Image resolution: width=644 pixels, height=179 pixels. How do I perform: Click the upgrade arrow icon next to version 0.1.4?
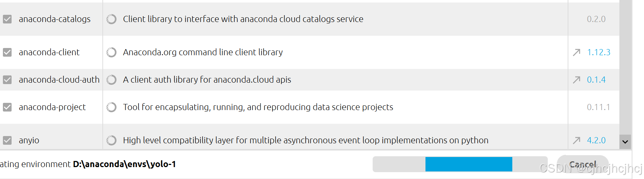tap(577, 80)
